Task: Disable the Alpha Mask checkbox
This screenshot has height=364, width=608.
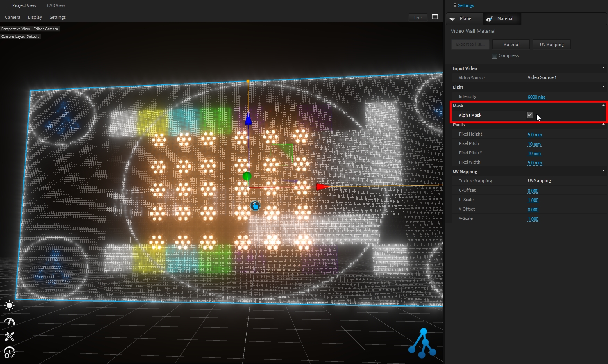Action: click(x=530, y=115)
